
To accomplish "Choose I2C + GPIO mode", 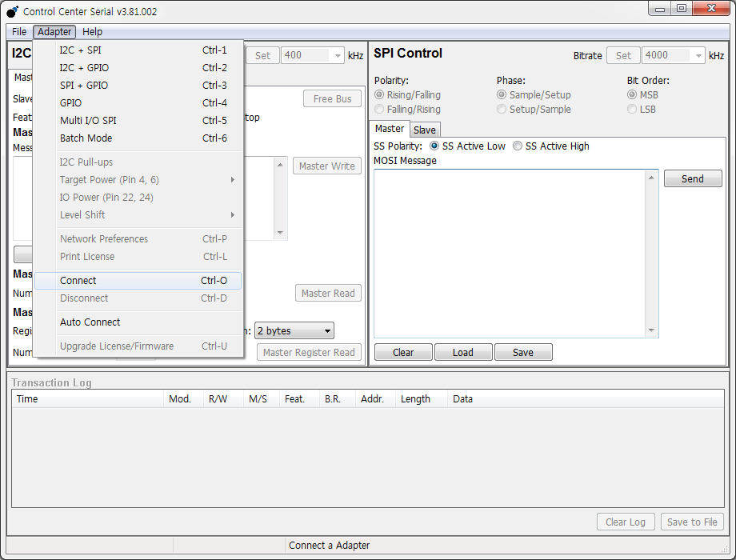I will pos(138,67).
